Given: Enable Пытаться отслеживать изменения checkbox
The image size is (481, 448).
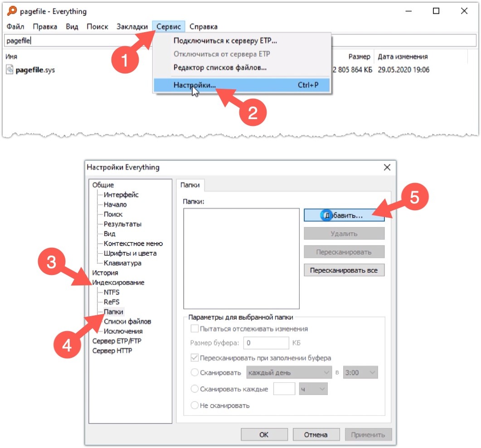Looking at the screenshot, I should point(194,329).
